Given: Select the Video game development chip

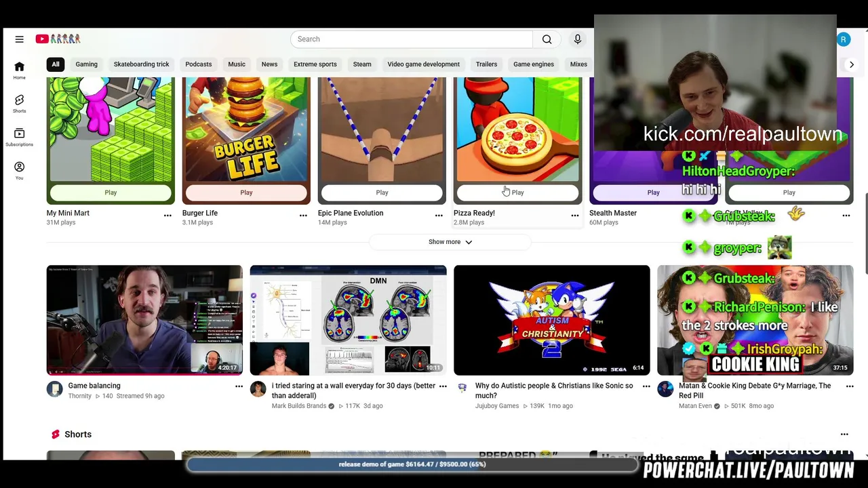Looking at the screenshot, I should (423, 64).
